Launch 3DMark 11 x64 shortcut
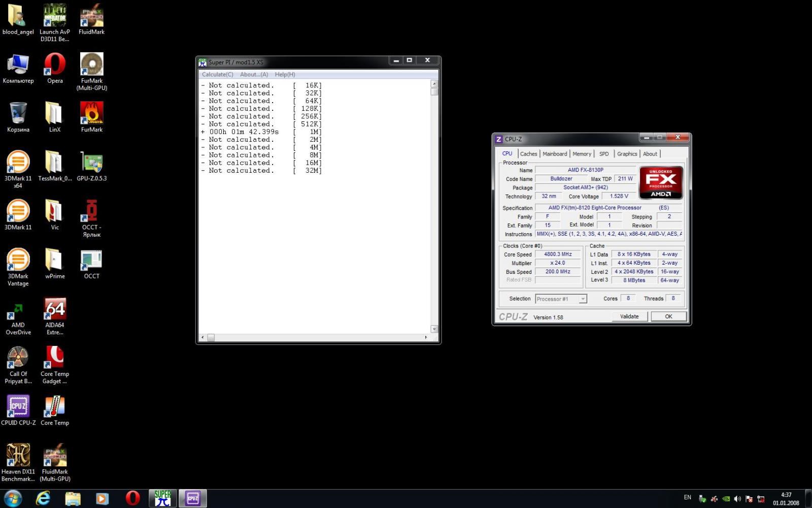812x508 pixels. pyautogui.click(x=18, y=170)
